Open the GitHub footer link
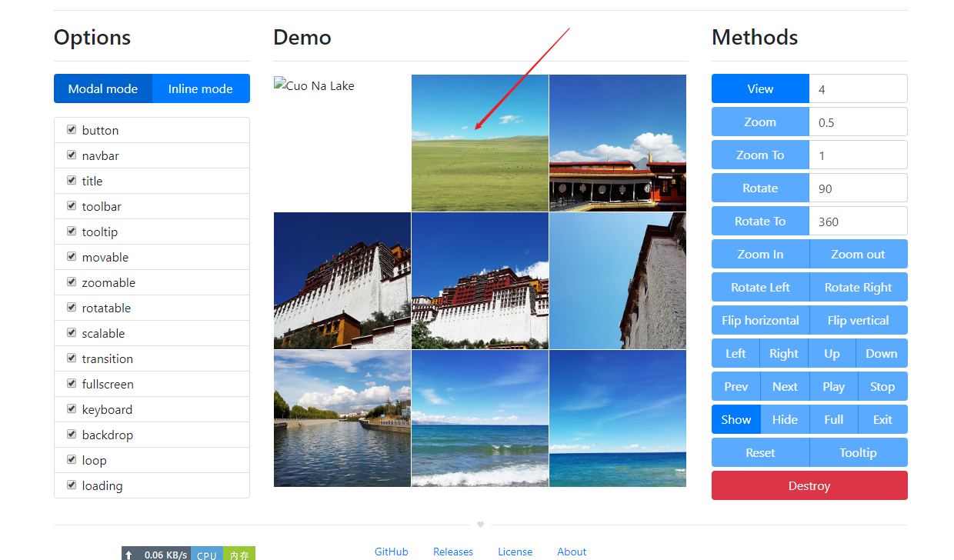Screen dimensions: 954x560 pos(392,552)
